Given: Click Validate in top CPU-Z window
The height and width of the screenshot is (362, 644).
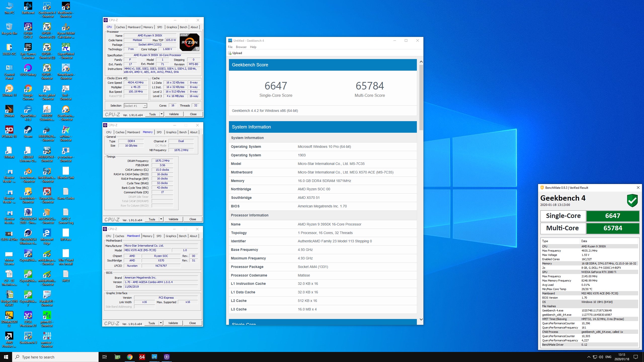Looking at the screenshot, I should (174, 114).
